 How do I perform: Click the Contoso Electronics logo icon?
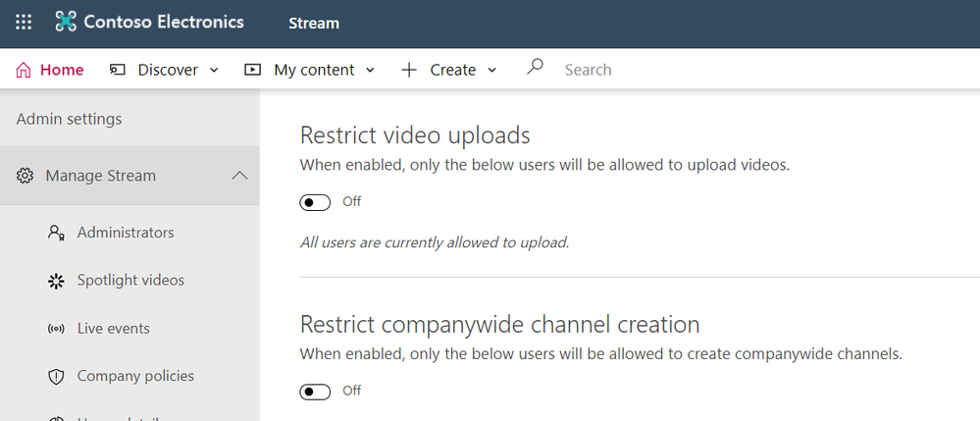coord(65,23)
